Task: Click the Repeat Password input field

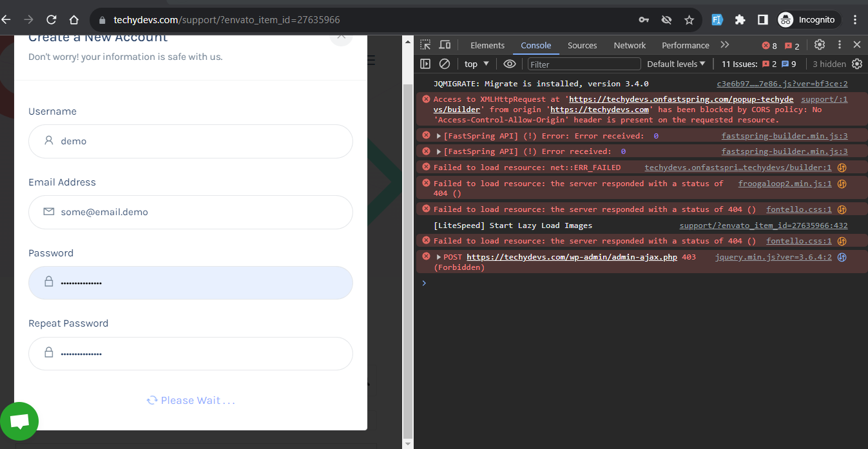Action: tap(191, 354)
